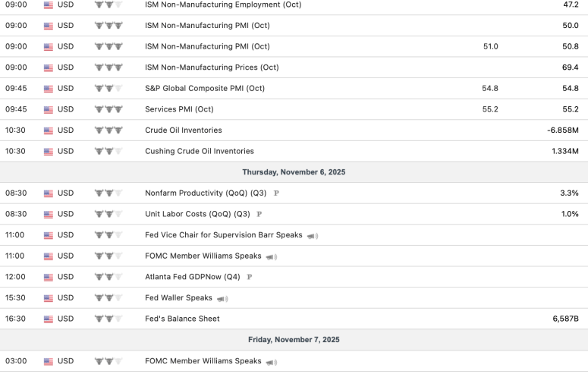Click the 47.2 previous value
The image size is (588, 374).
[571, 5]
